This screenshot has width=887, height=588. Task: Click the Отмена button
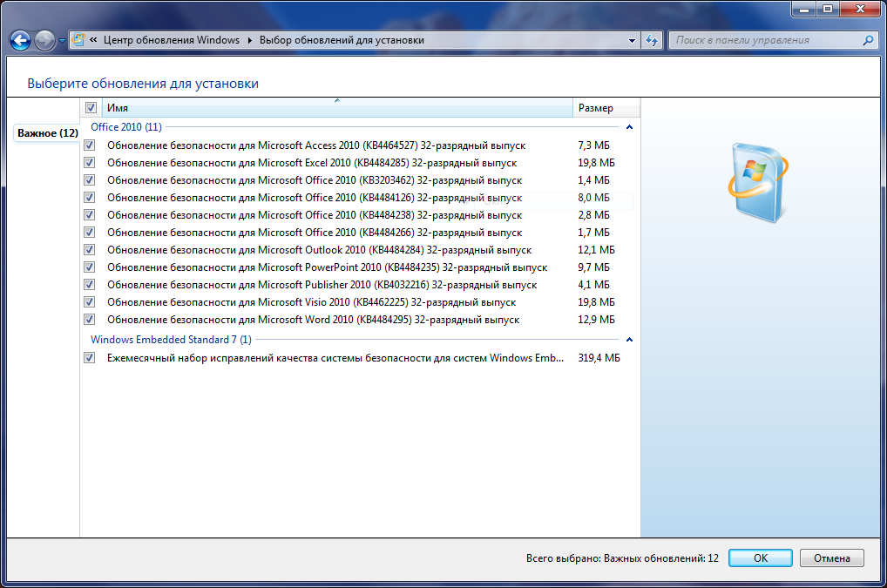click(x=831, y=558)
